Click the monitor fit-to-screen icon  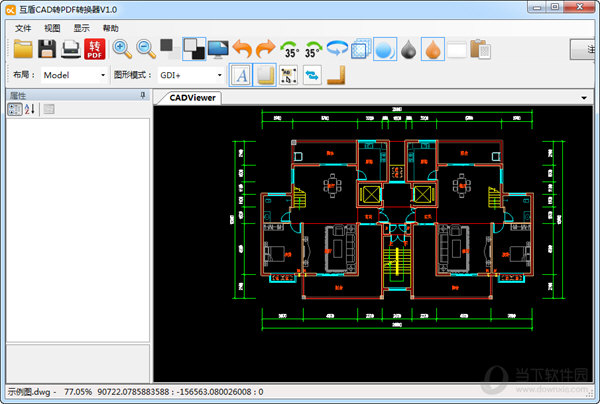pyautogui.click(x=218, y=49)
